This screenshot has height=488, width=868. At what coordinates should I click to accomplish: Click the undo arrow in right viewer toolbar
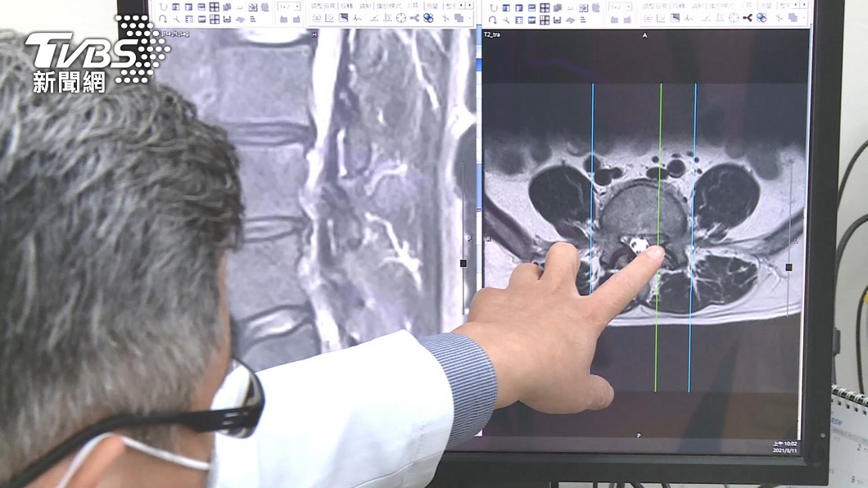pos(494,7)
